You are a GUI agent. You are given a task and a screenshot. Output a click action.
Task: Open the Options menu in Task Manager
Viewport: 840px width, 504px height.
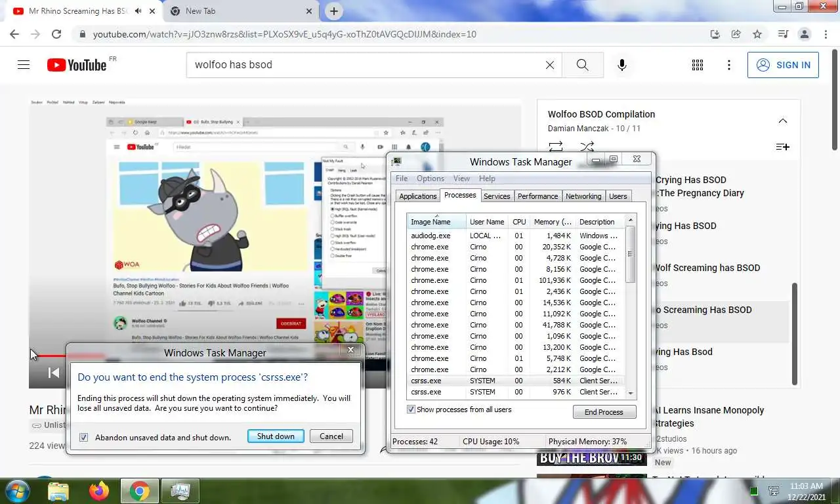430,178
